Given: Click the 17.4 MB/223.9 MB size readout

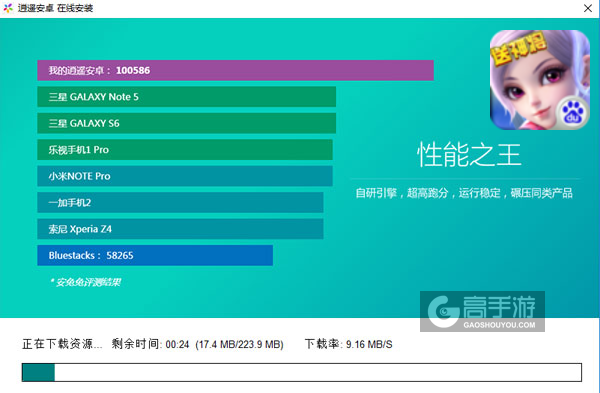Looking at the screenshot, I should tap(240, 344).
